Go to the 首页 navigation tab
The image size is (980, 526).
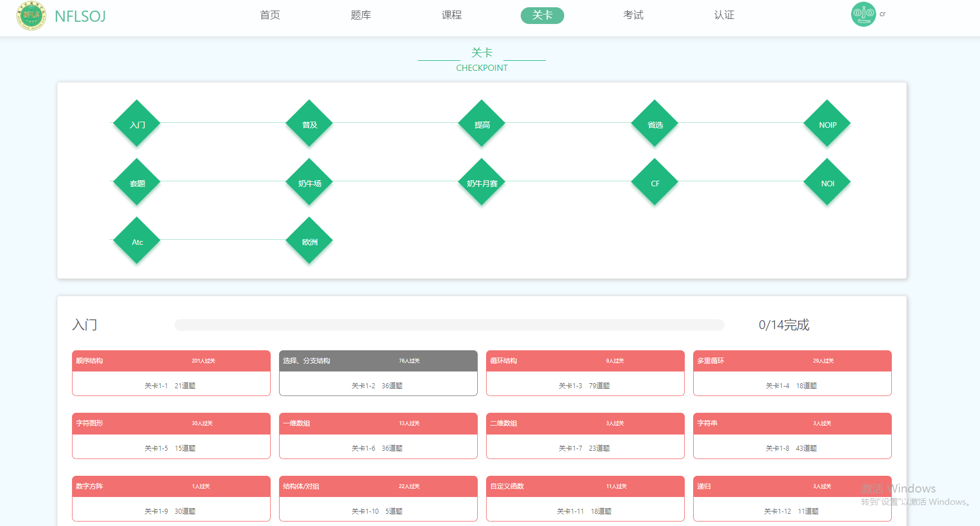tap(270, 15)
